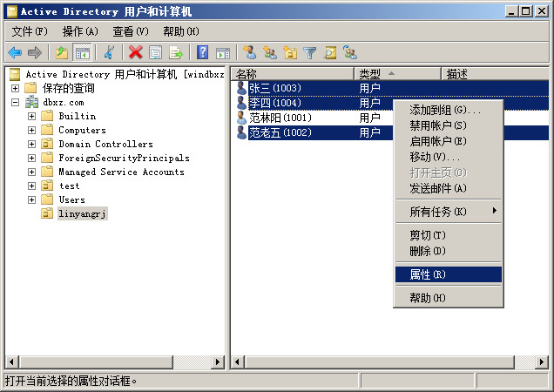Choose 启用帐户(E) in context menu
Viewport: 554px width, 392px height.
tap(449, 141)
